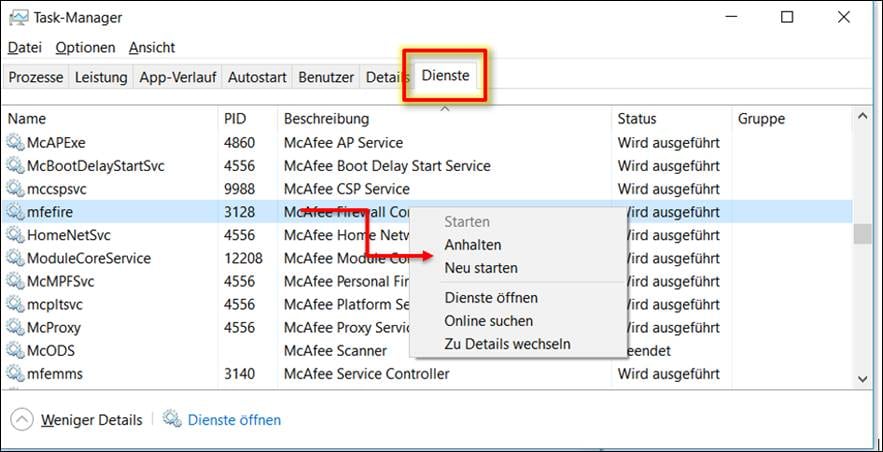This screenshot has width=883, height=452.
Task: Sort services by the PID column header
Action: click(248, 119)
